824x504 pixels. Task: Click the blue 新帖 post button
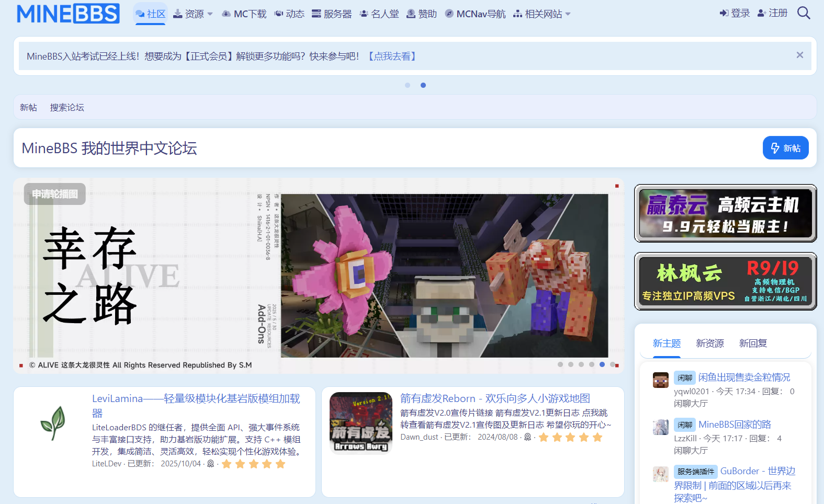785,148
